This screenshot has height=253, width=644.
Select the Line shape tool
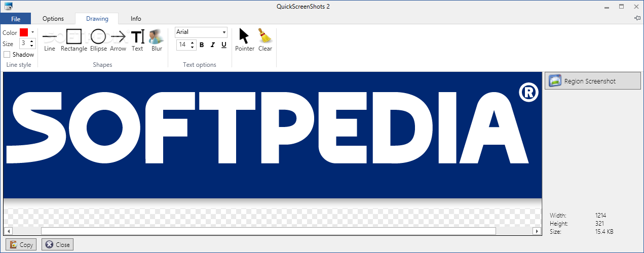tap(50, 40)
